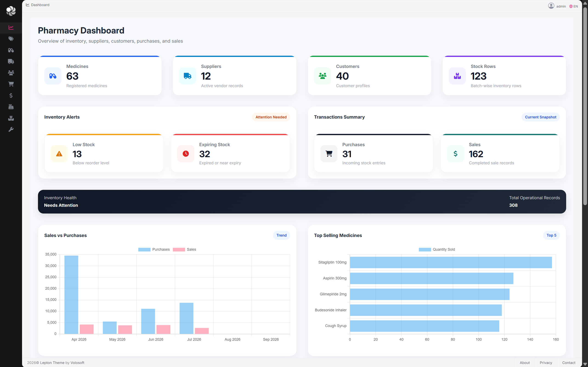Open the dashboard chart icon in sidebar
Screen dimensions: 588x367
coord(11,27)
